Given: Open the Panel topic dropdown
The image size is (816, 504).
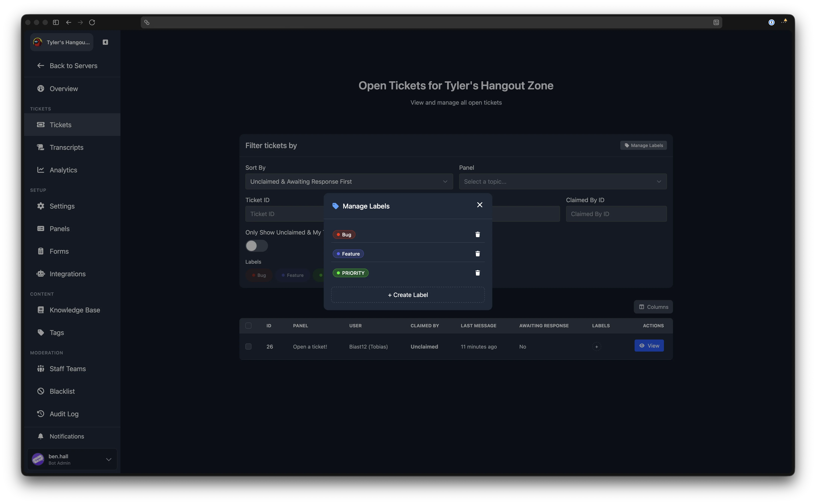Looking at the screenshot, I should (563, 181).
